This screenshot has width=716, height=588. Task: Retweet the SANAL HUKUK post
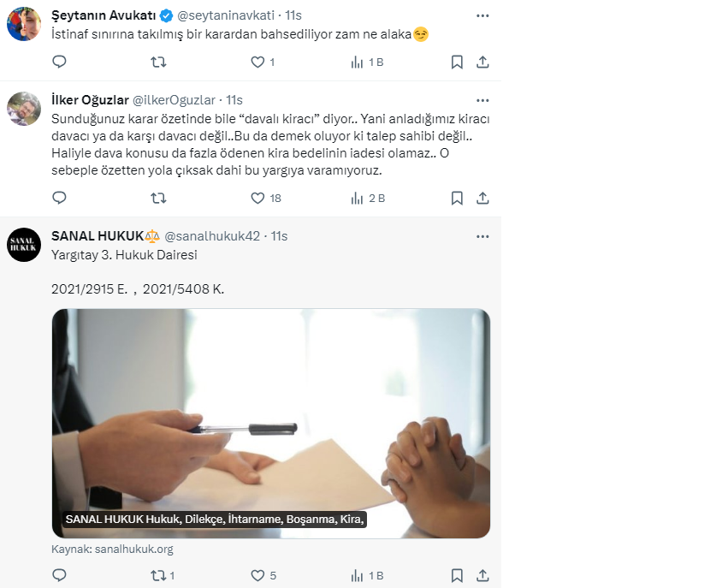click(x=158, y=575)
